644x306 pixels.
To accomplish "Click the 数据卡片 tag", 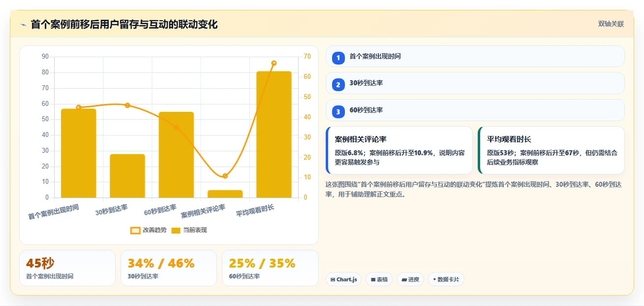I will coord(446,279).
